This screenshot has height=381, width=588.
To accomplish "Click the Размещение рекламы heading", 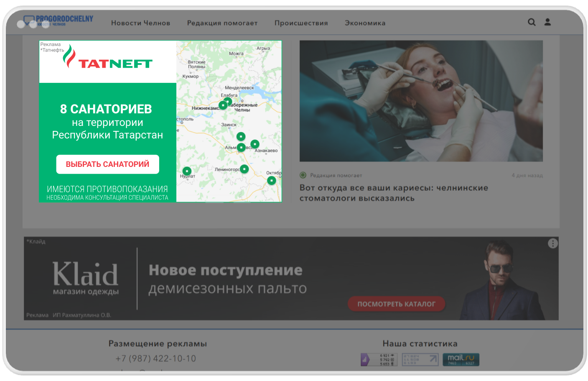I will (158, 344).
